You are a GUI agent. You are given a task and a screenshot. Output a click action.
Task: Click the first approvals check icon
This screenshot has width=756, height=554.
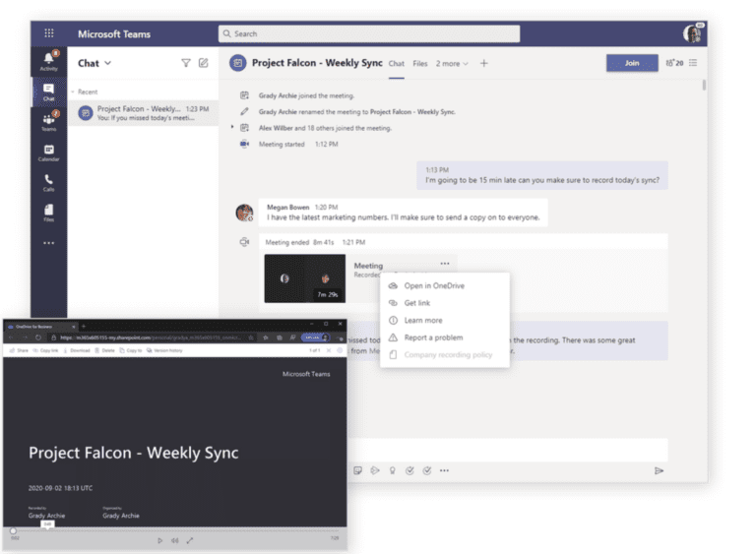409,470
